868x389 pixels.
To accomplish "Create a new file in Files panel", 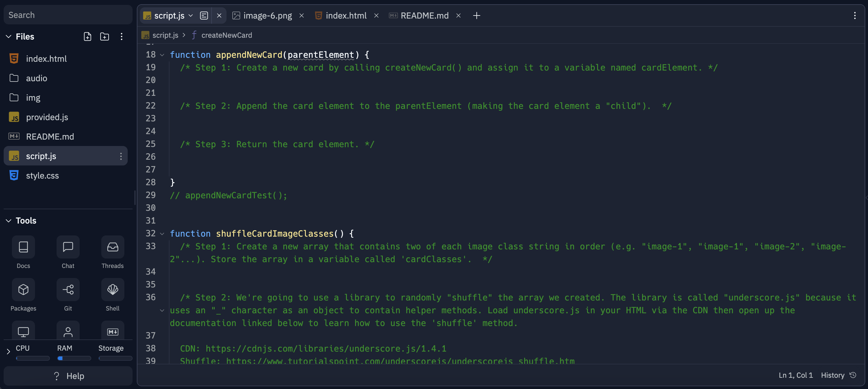I will coord(87,36).
